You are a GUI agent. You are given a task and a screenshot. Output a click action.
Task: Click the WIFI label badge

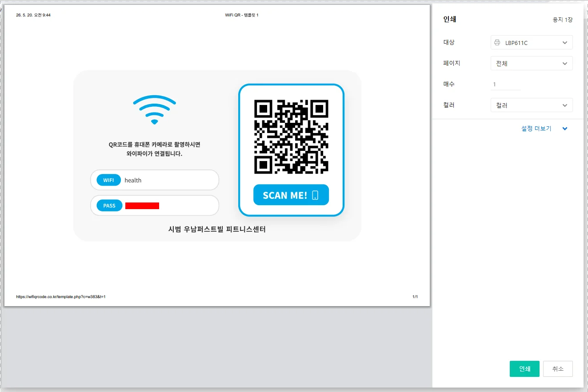108,180
